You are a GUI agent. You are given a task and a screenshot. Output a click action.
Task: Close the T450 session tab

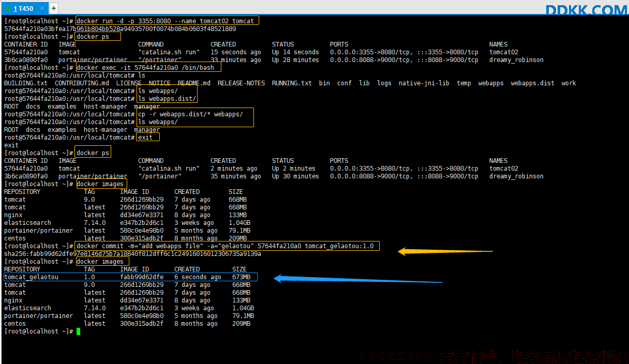click(x=42, y=8)
